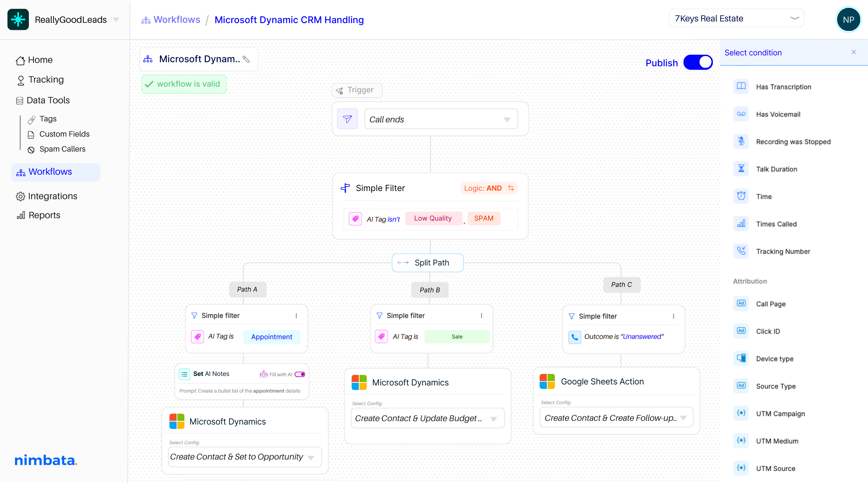Image resolution: width=868 pixels, height=483 pixels.
Task: Disable the Fill with AI toggle
Action: point(300,374)
